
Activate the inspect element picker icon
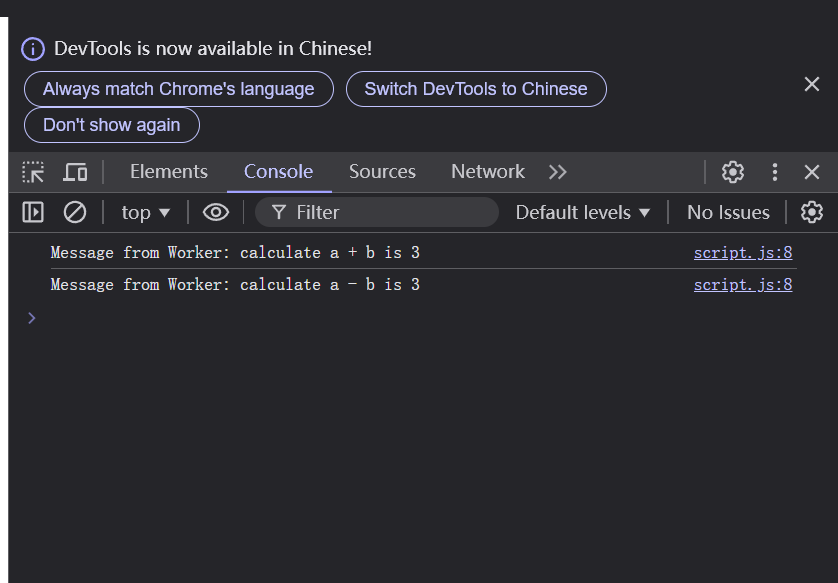pos(33,172)
